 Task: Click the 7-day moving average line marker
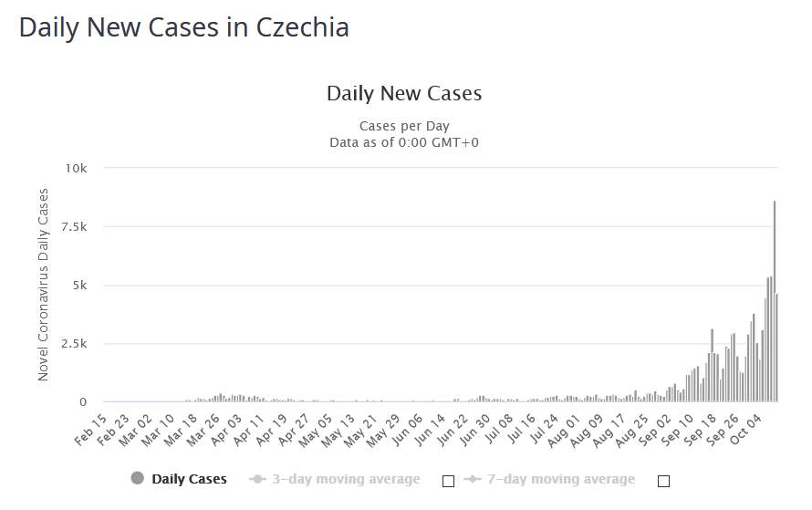(472, 479)
